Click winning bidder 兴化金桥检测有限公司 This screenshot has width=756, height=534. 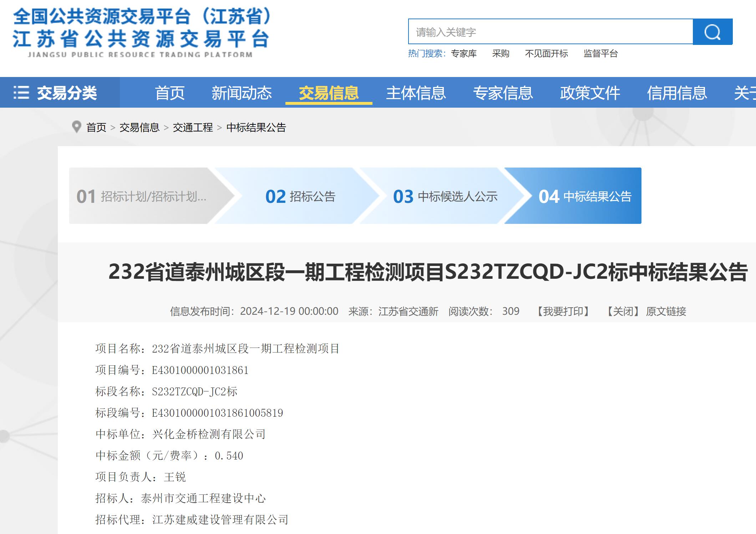coord(209,434)
